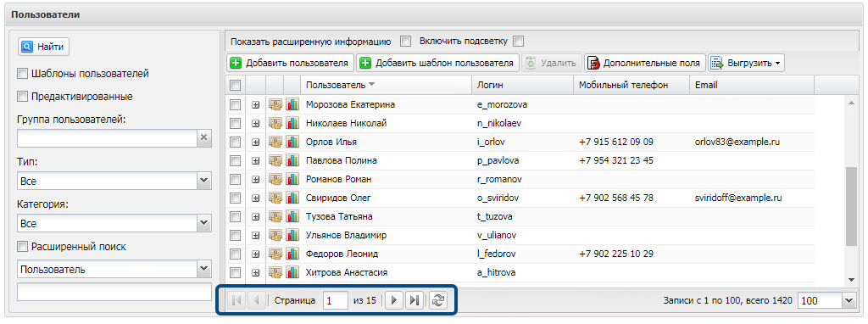
Task: Open bar chart icon for Тузова Татьяна
Action: pos(292,216)
